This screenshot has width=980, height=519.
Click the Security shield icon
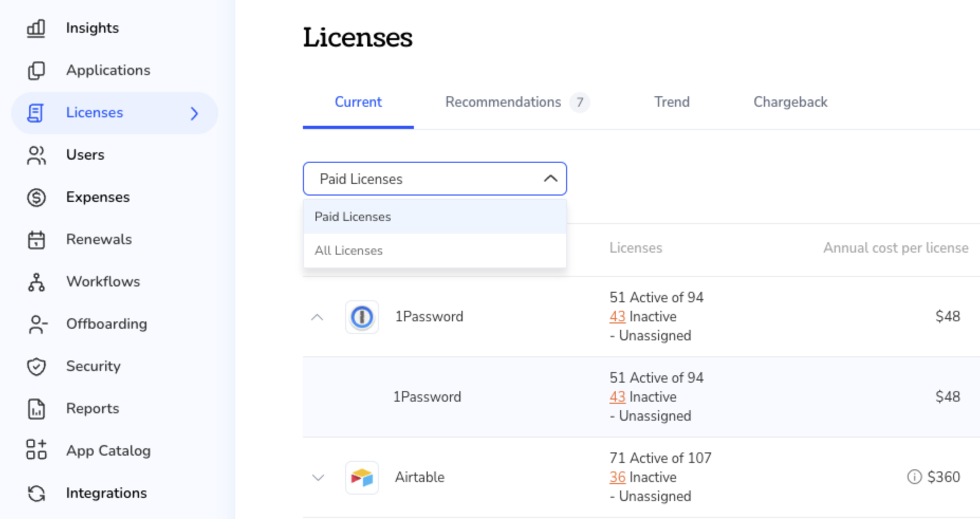[x=36, y=367]
